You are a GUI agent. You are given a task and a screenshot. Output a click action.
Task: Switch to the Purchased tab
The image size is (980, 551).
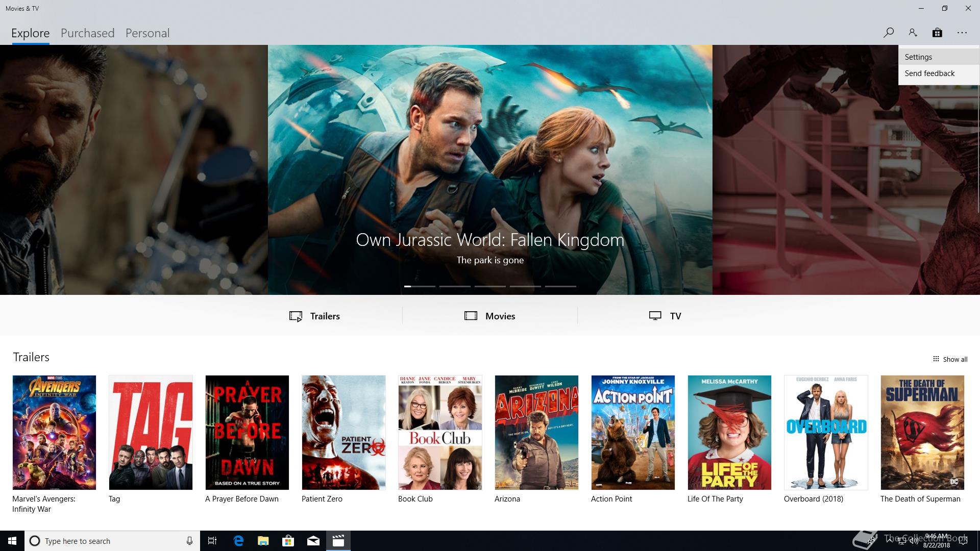(87, 33)
